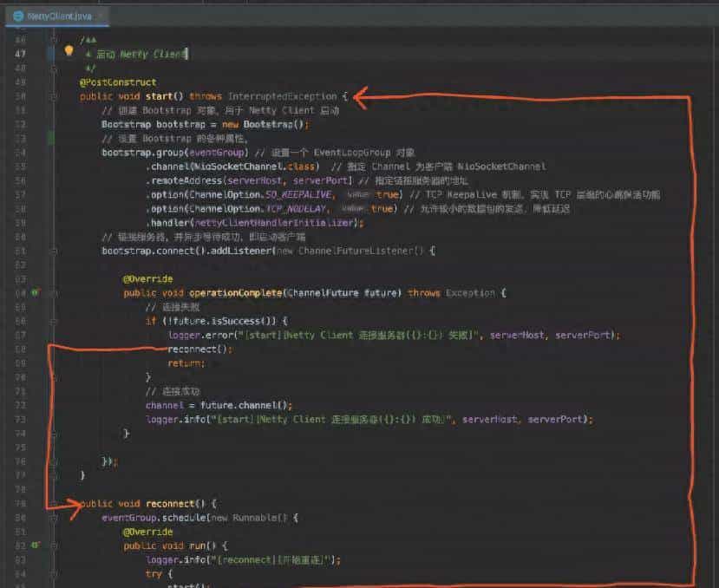Click eventGroup inside bootstrap.group call
The height and width of the screenshot is (588, 719).
tap(217, 153)
